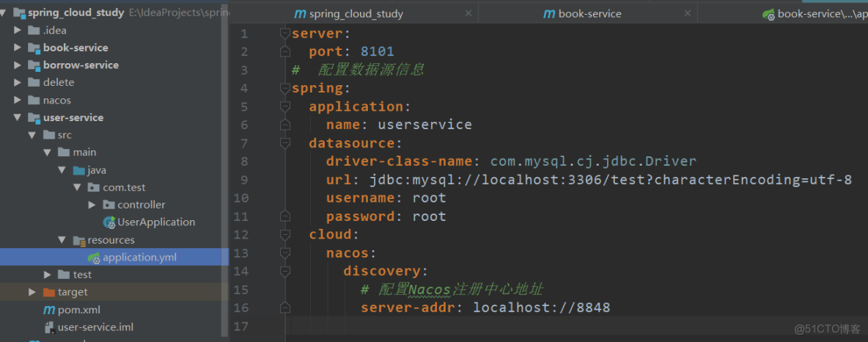This screenshot has width=868, height=342.
Task: Click the Maven icon on spring_cloud_study tab
Action: [300, 14]
